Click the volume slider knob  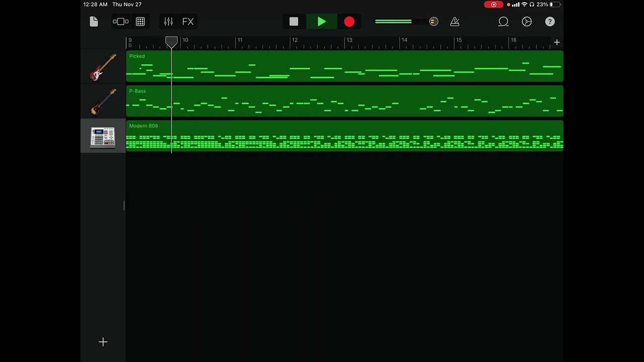coord(433,22)
